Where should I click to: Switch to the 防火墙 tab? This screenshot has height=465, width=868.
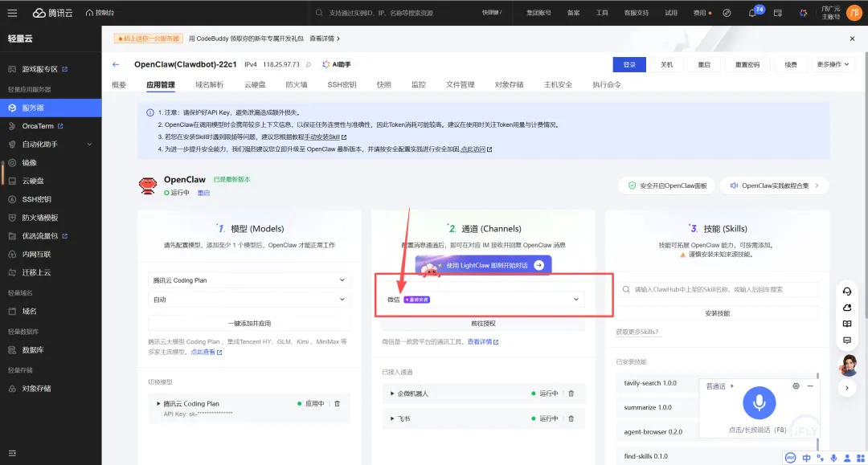(296, 84)
